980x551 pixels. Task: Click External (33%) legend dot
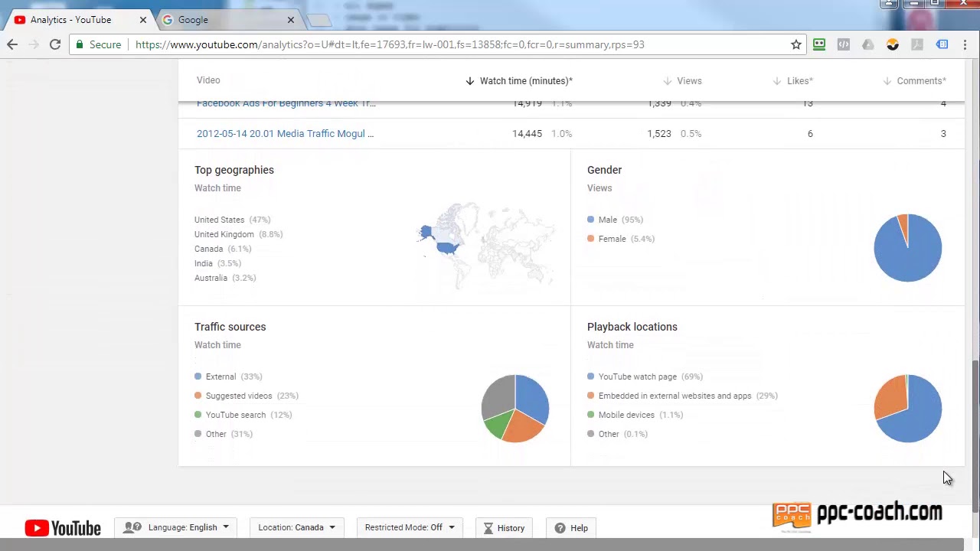click(198, 377)
